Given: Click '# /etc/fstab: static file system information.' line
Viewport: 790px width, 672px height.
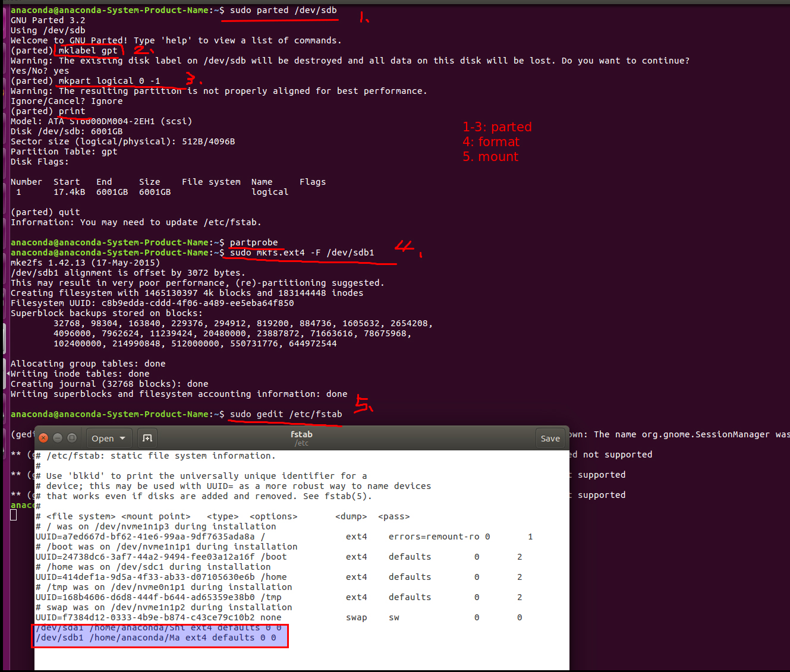Looking at the screenshot, I should 156,456.
